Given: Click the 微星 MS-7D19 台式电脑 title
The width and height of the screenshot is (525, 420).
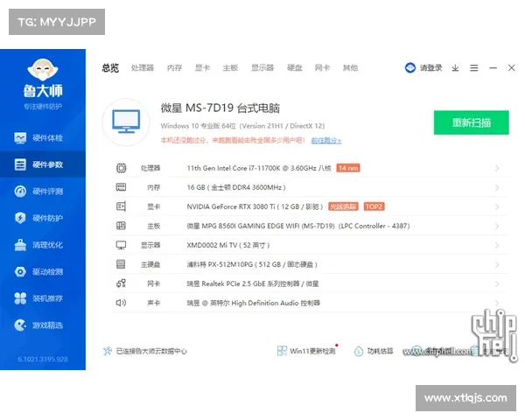Looking at the screenshot, I should [220, 108].
